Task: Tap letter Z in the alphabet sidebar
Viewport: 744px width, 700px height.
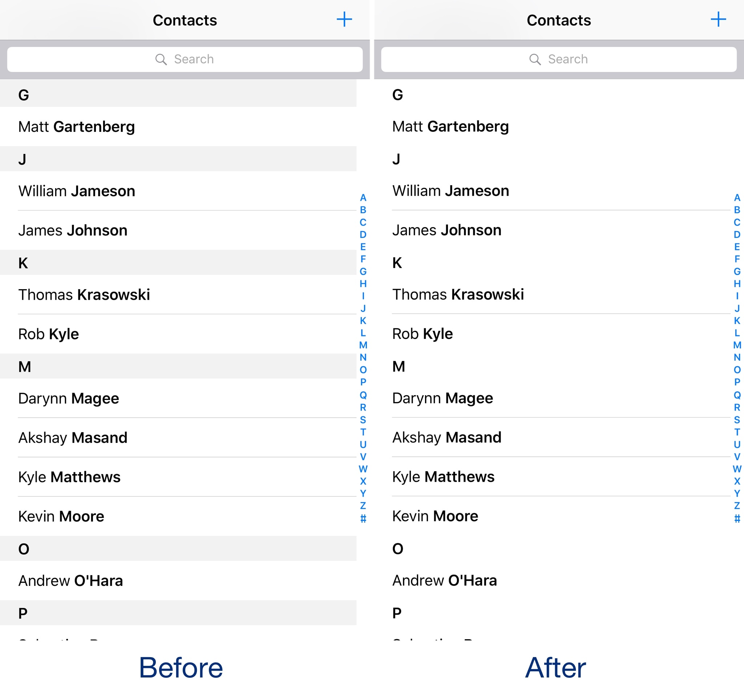Action: pos(362,506)
